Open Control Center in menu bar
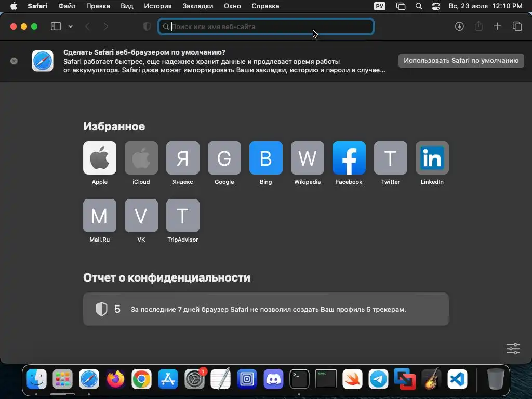Screen dimensions: 532x399 click(x=436, y=6)
